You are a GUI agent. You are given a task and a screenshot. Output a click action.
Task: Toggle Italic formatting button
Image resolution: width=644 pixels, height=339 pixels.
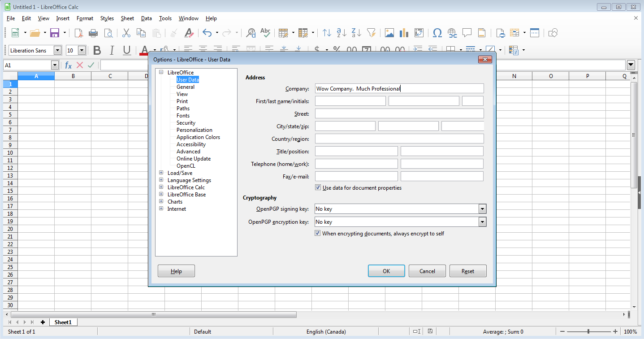[112, 50]
